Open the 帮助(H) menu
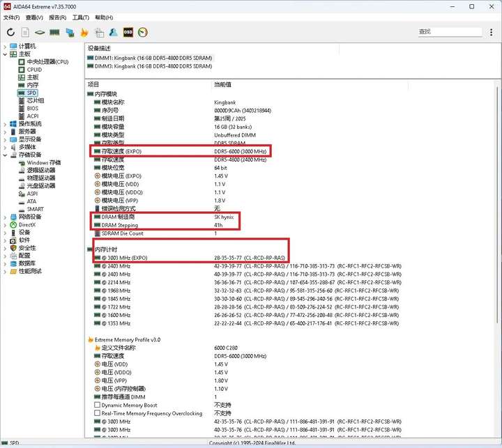The height and width of the screenshot is (448, 502). coord(104,17)
